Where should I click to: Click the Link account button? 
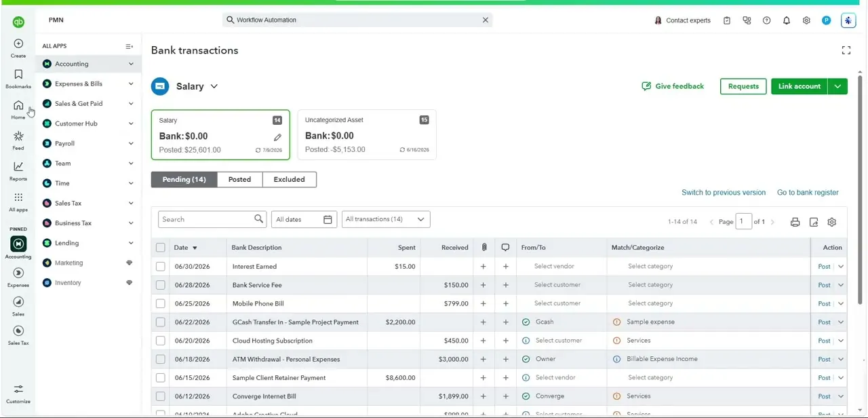800,86
